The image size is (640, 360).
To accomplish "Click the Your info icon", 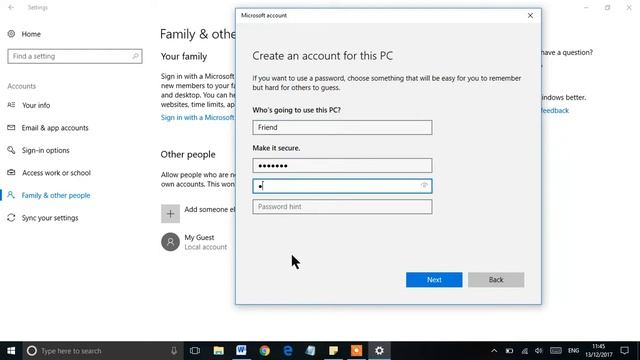I will pyautogui.click(x=11, y=105).
